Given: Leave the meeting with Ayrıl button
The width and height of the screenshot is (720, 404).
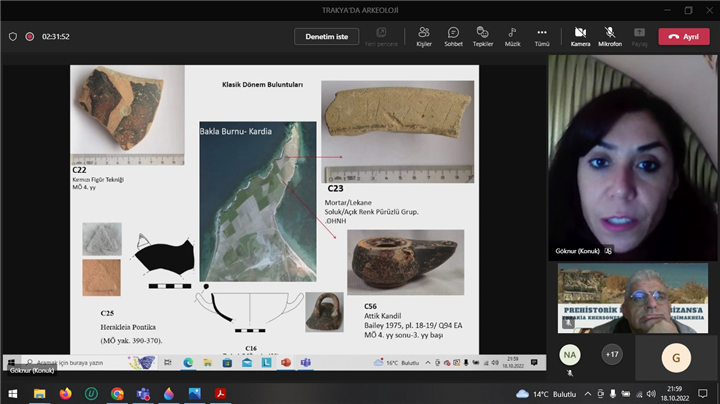Looking at the screenshot, I should [683, 36].
